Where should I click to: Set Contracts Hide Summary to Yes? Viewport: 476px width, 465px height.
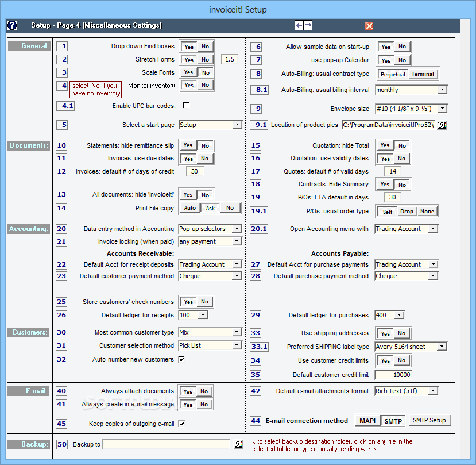coord(385,185)
